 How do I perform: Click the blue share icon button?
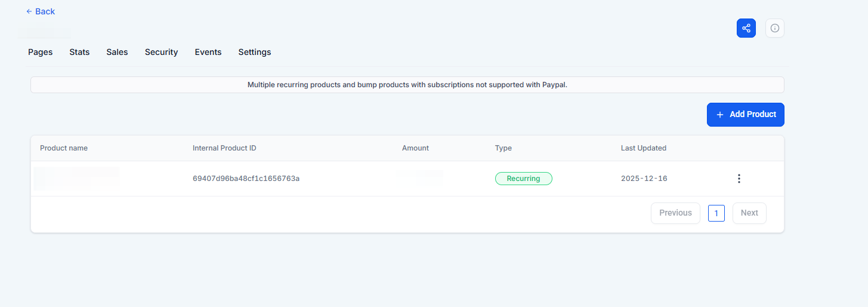746,28
